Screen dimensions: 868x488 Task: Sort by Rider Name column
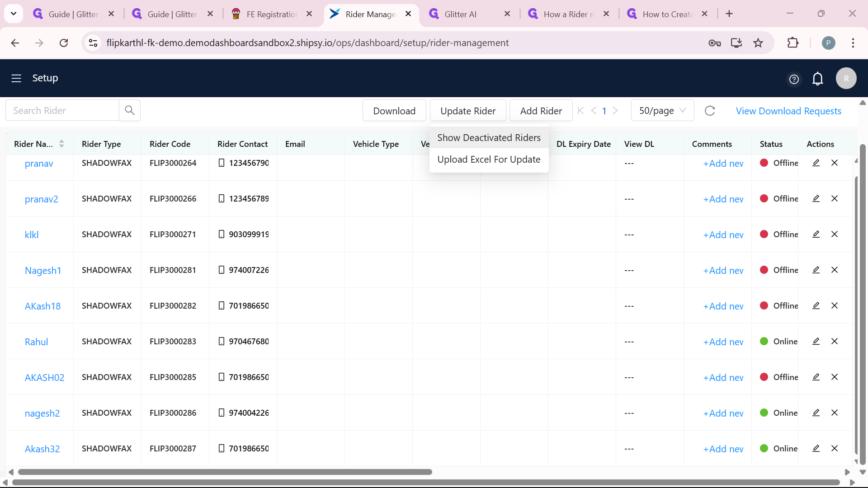pyautogui.click(x=61, y=144)
